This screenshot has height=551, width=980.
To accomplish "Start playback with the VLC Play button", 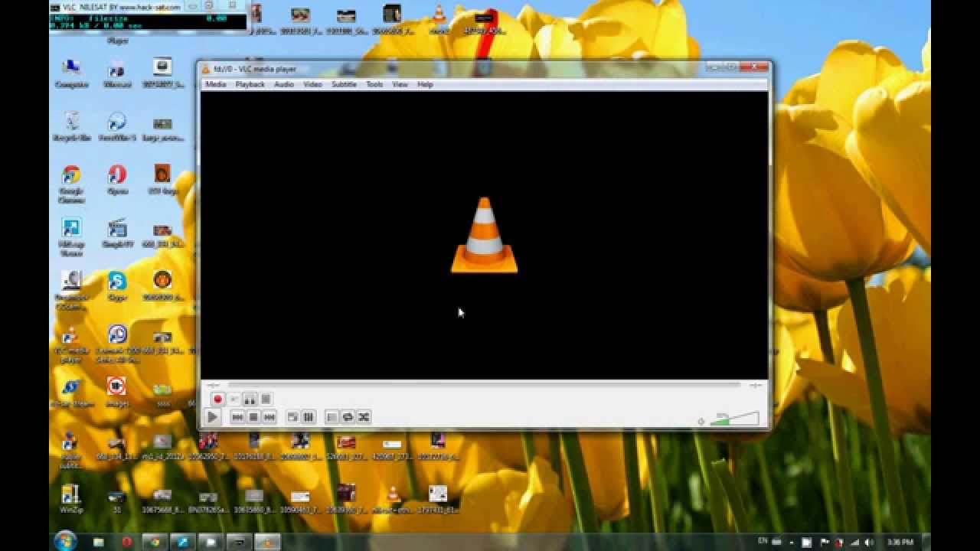I will [x=212, y=417].
